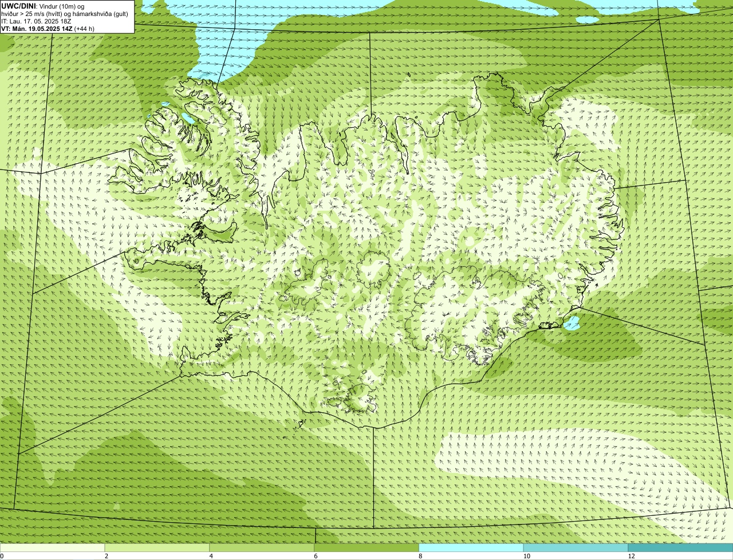
Task: Click the "8" tick label on the scale
Action: 420,556
